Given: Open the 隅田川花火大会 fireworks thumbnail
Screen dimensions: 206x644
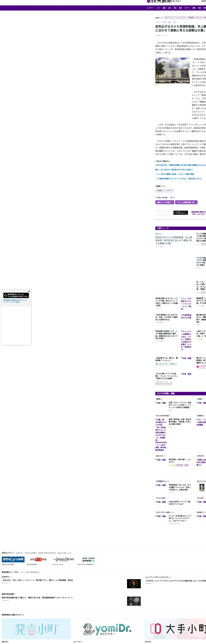Looking at the screenshot, I should click(134, 601).
